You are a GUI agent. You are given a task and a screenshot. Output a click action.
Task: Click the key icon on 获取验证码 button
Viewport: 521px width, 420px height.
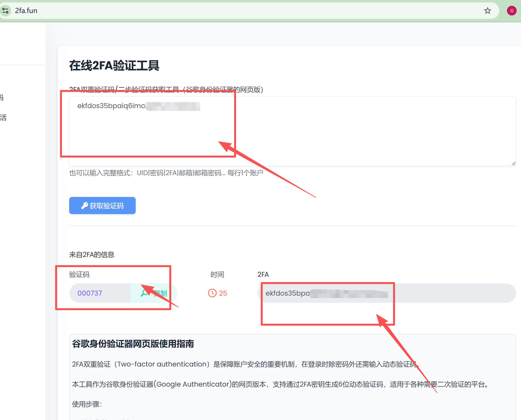click(x=84, y=206)
